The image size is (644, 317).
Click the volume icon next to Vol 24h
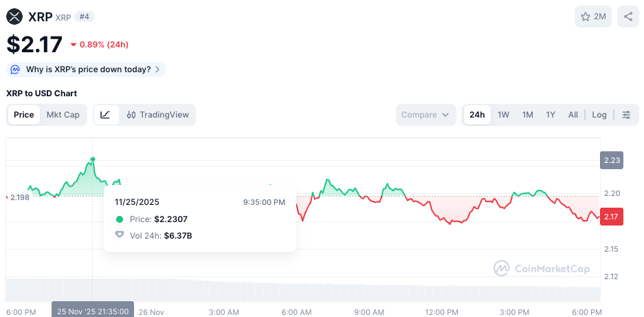(x=120, y=235)
